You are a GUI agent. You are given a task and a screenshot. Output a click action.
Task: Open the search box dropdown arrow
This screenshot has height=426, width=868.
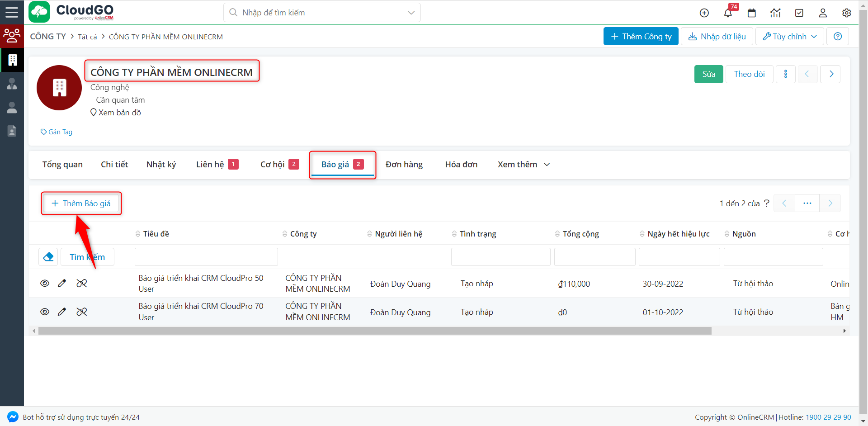click(411, 13)
